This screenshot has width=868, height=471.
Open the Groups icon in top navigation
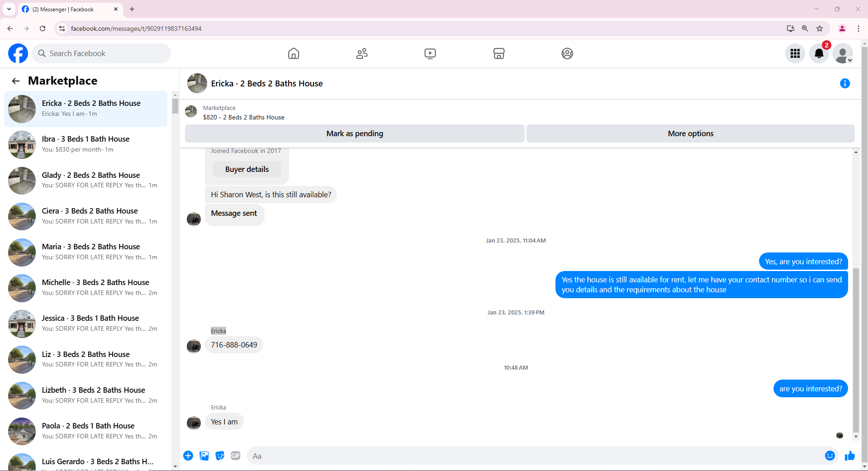click(x=567, y=53)
